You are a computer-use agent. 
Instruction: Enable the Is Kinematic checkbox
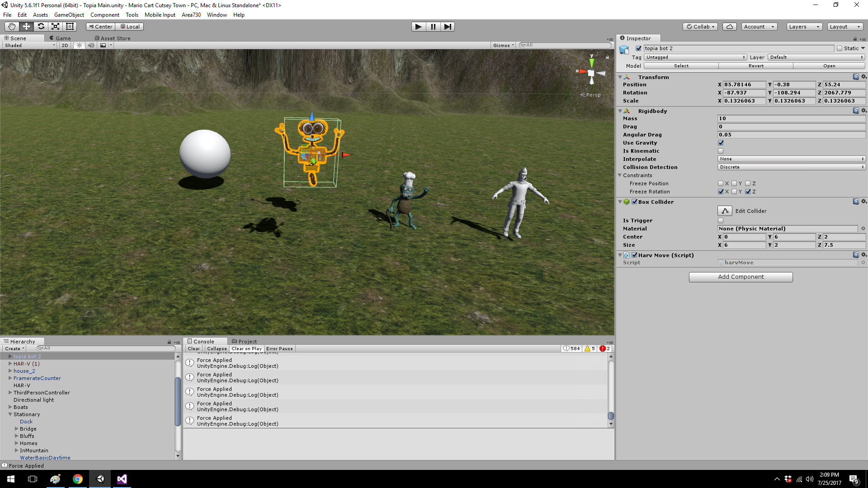click(x=721, y=151)
